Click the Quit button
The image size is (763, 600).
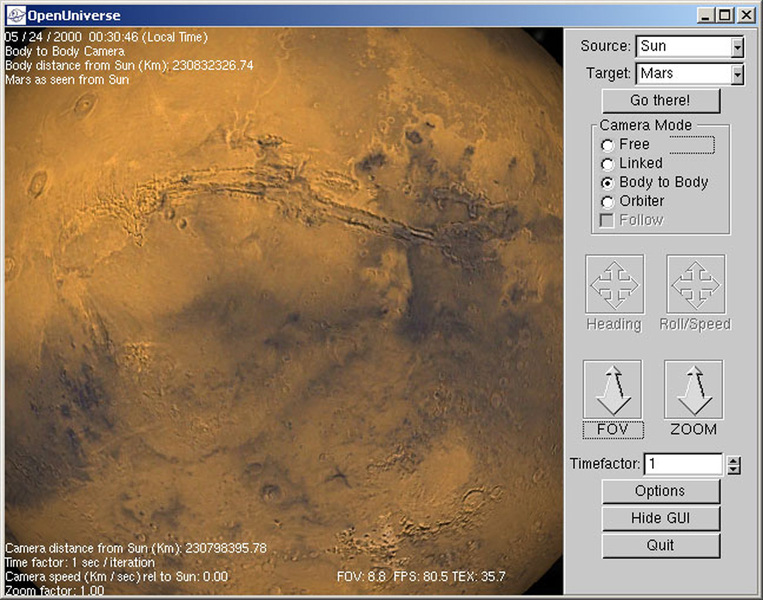(661, 545)
